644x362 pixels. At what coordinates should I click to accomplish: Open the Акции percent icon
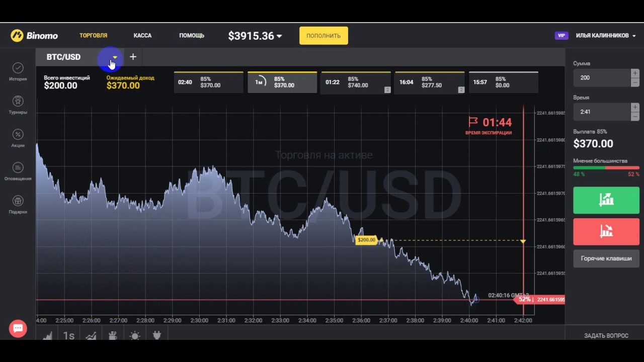[x=18, y=134]
